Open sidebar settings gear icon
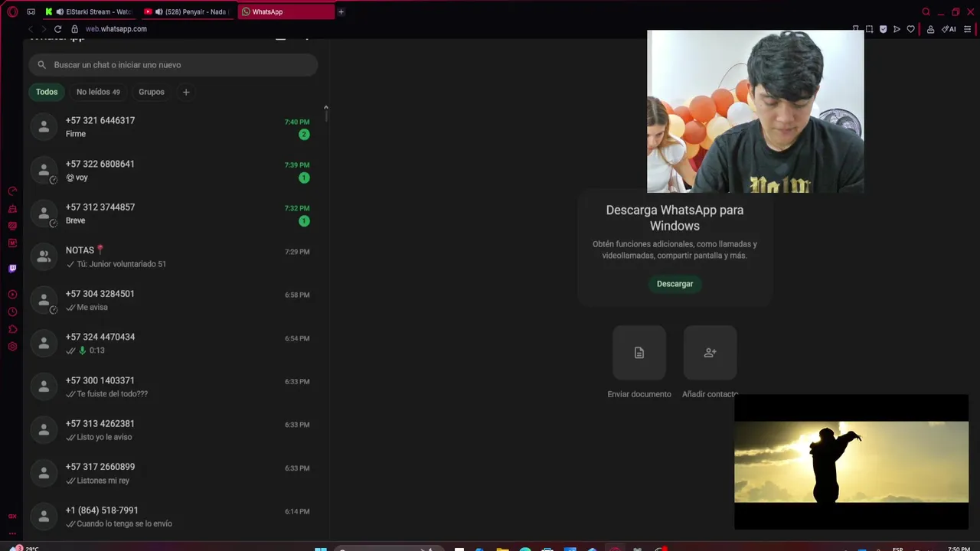The image size is (980, 551). click(x=12, y=346)
